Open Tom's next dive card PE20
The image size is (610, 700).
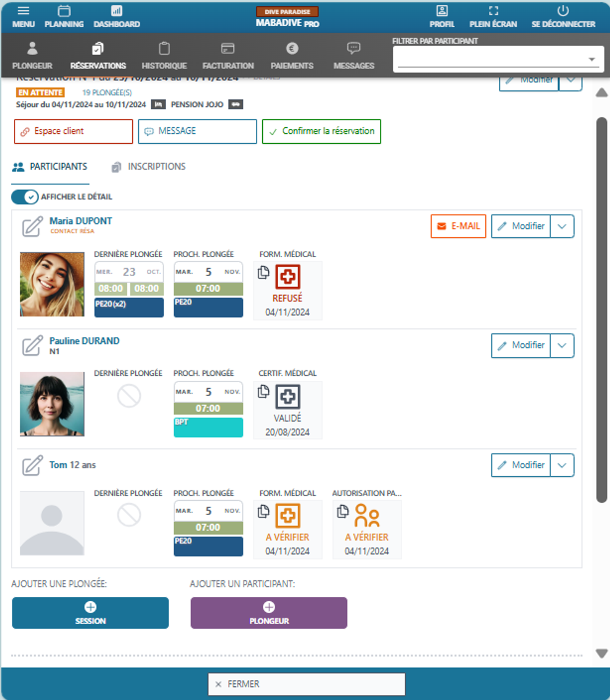point(208,528)
